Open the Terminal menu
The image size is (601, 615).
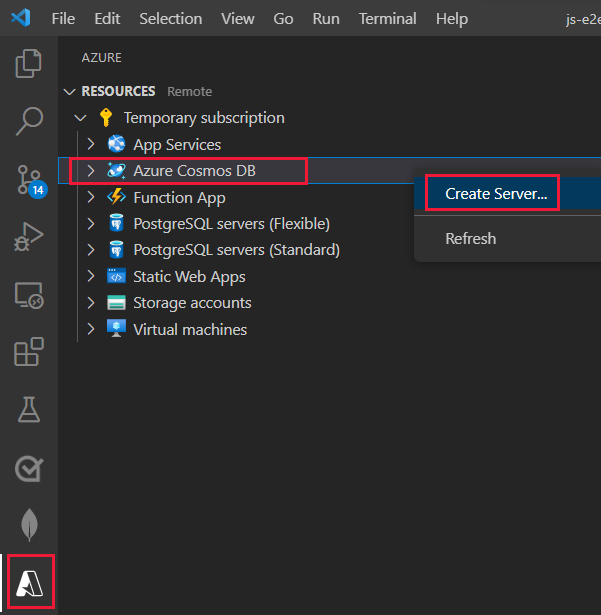pos(388,18)
